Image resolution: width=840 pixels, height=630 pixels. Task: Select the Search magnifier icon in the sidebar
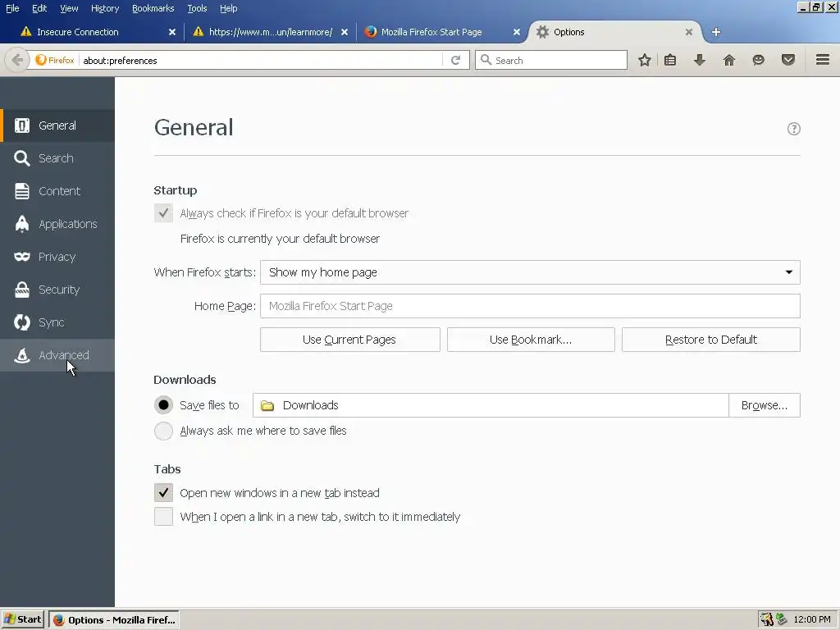tap(22, 158)
